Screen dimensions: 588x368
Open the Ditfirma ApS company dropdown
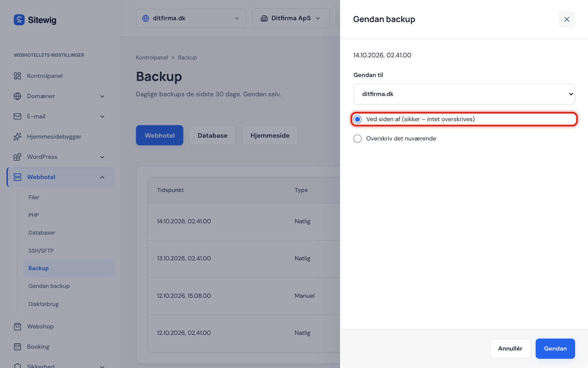291,18
